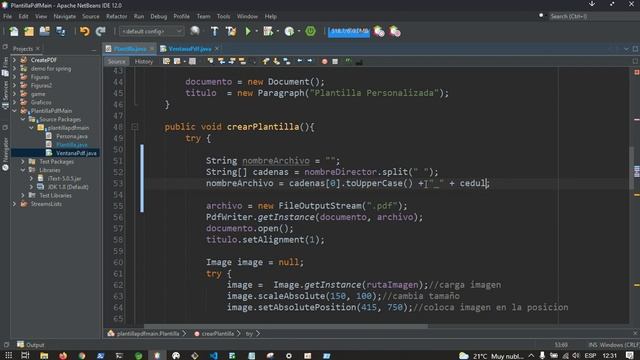Open the default config dropdown
The image size is (640, 360).
(x=151, y=31)
